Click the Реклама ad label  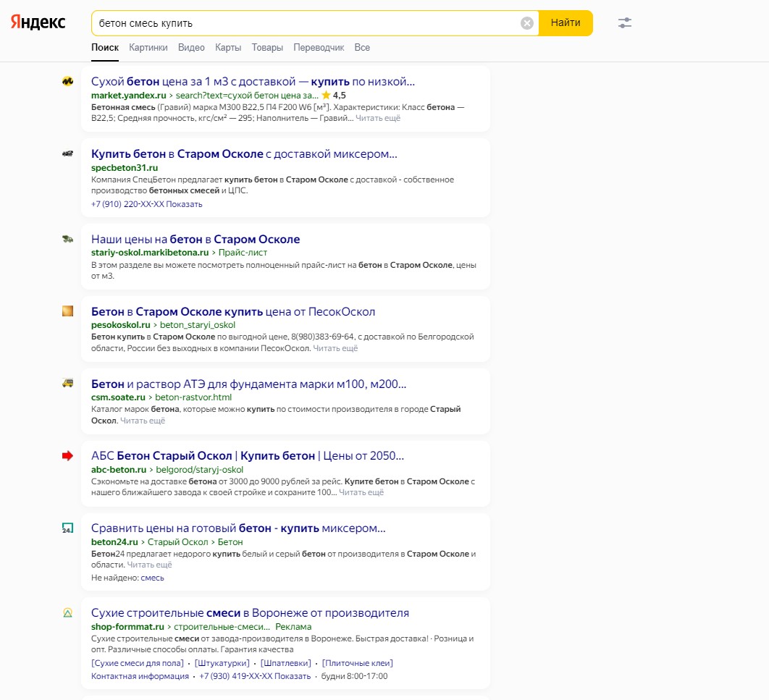pos(293,626)
